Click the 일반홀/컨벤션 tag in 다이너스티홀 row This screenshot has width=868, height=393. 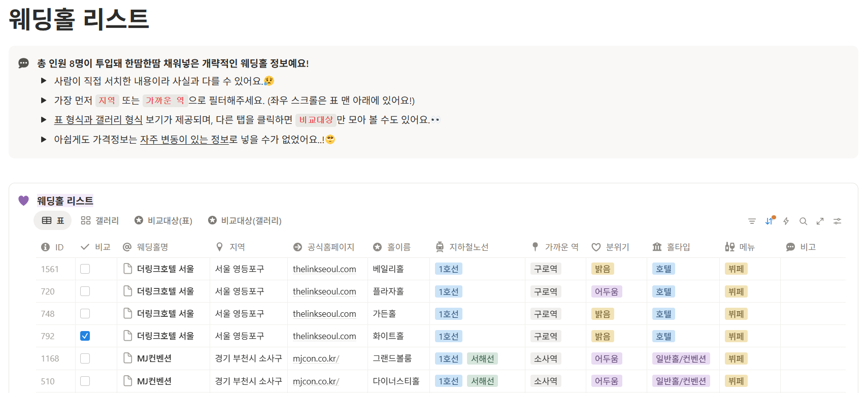click(x=681, y=381)
